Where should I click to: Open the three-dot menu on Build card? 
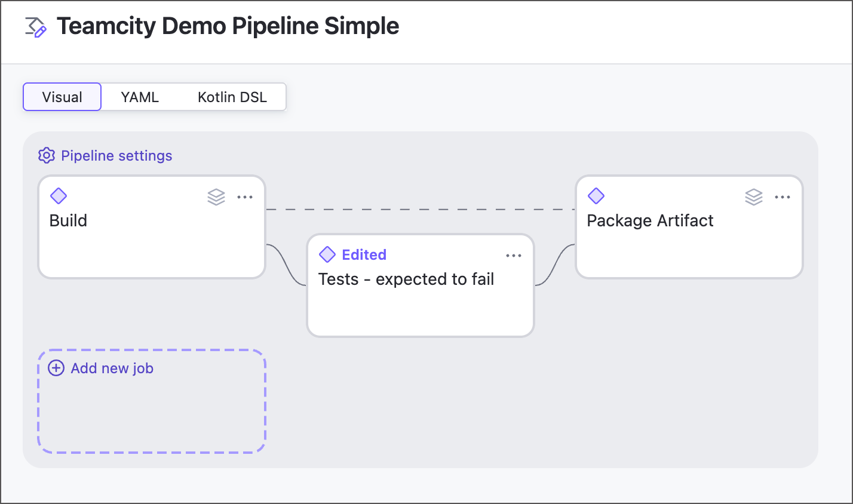pos(245,197)
